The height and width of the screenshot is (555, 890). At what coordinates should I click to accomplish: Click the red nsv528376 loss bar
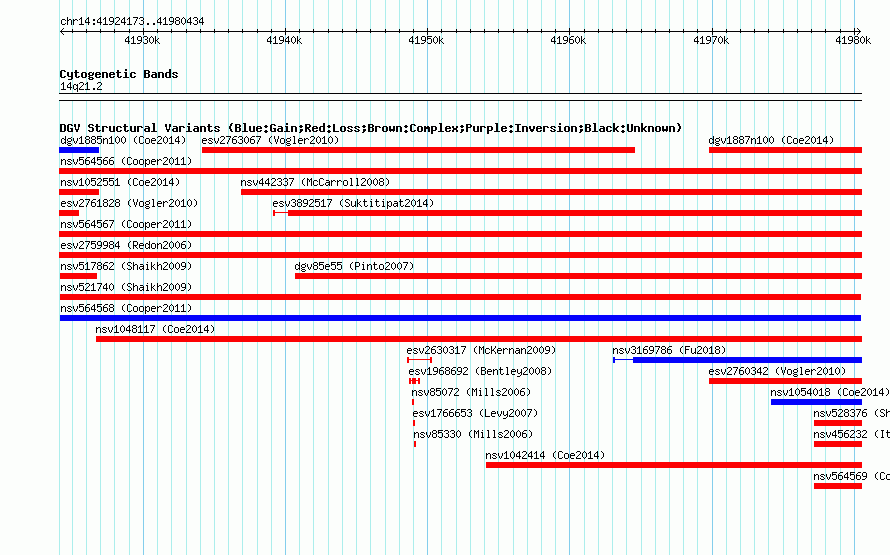838,423
